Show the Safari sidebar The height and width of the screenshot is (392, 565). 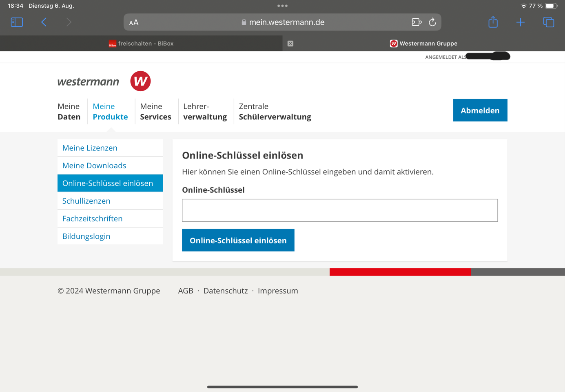[17, 22]
